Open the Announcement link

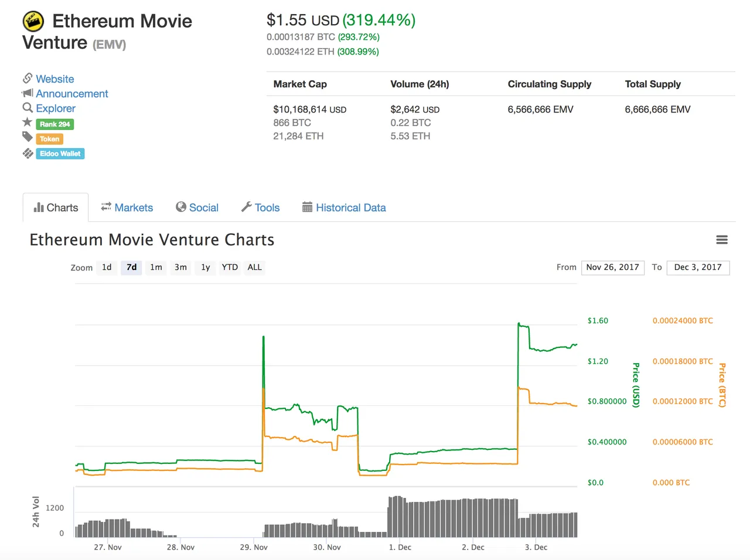point(72,94)
